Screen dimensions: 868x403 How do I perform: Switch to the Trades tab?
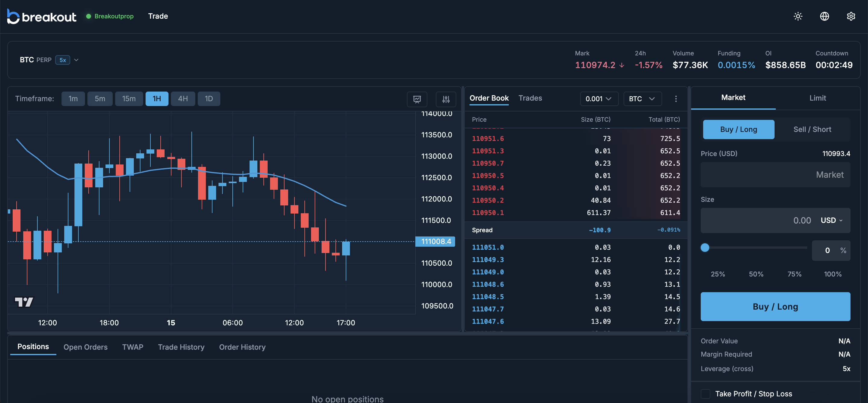(530, 98)
